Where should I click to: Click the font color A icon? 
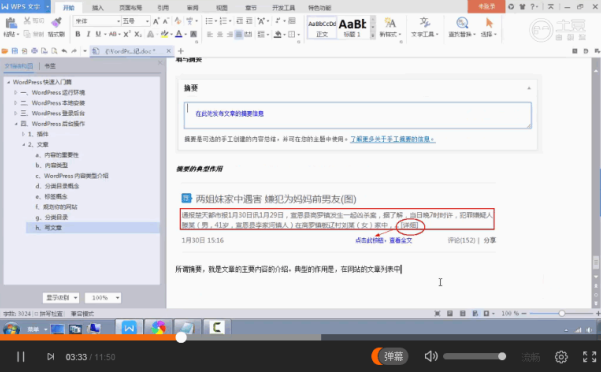(179, 34)
